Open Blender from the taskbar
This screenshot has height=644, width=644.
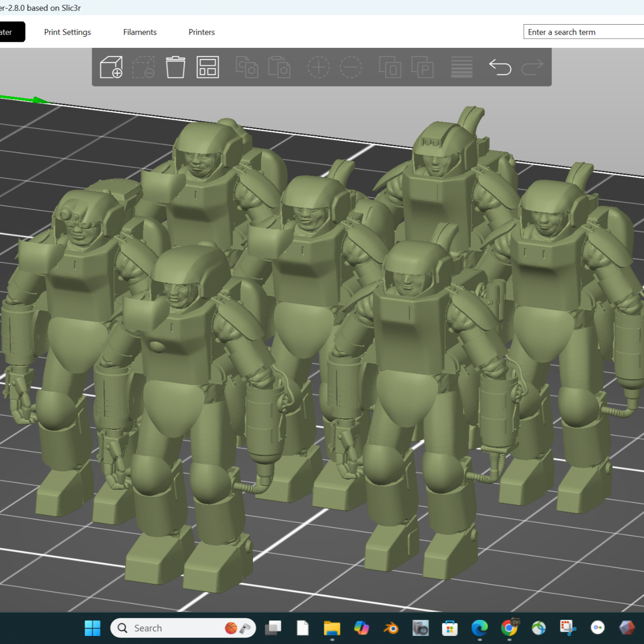coord(391,628)
